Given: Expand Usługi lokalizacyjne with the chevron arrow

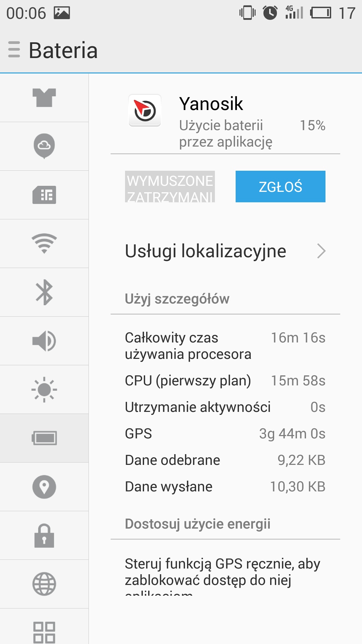Looking at the screenshot, I should pyautogui.click(x=321, y=251).
